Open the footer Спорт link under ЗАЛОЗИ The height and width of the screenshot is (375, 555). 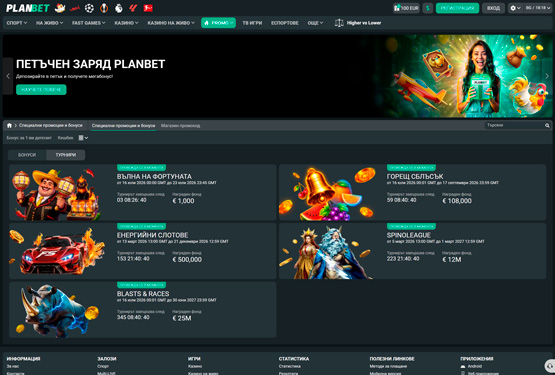[x=103, y=366]
